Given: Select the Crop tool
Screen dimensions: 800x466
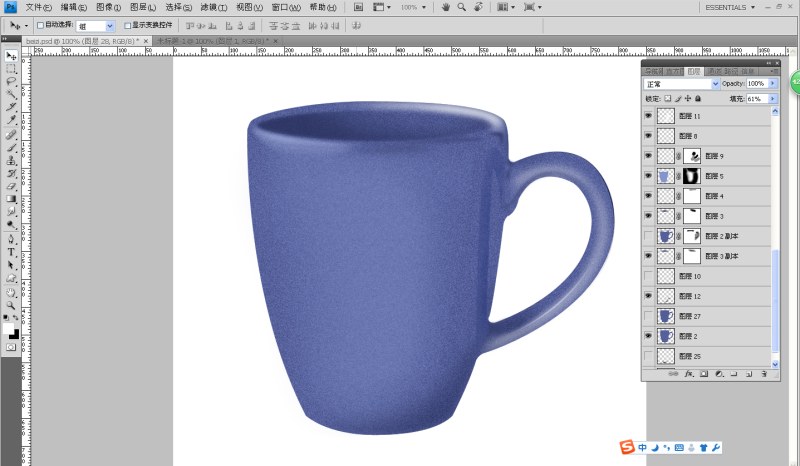Looking at the screenshot, I should point(11,107).
